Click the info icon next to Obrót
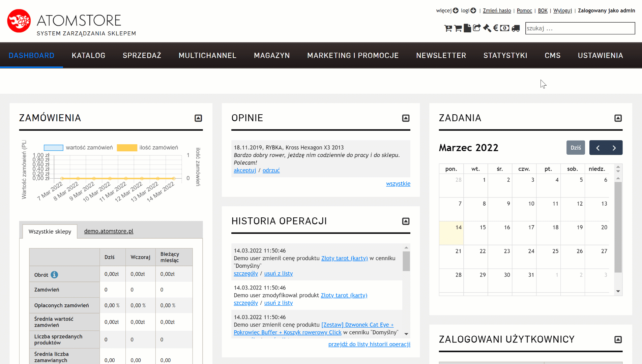The width and height of the screenshot is (642, 364). (55, 274)
